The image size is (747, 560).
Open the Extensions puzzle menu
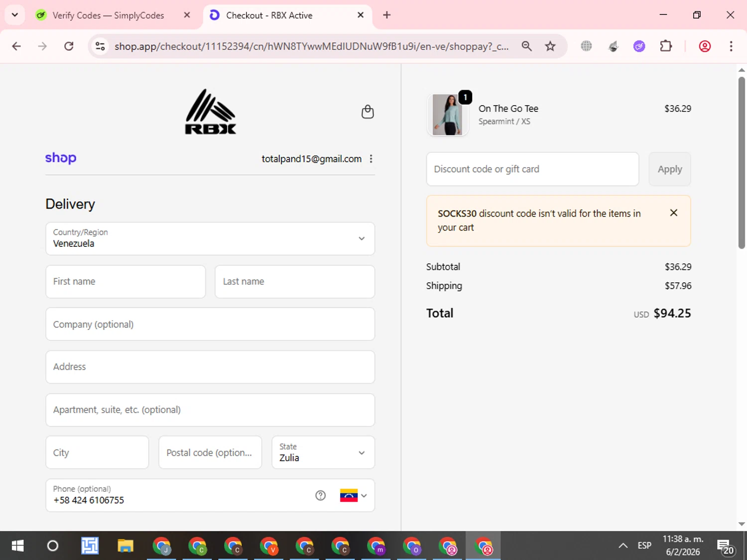tap(666, 46)
